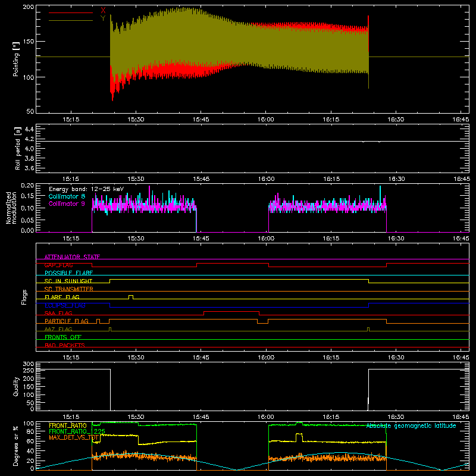Click the 0.20 tick on modulation axis
476x476 pixels.
[27, 186]
